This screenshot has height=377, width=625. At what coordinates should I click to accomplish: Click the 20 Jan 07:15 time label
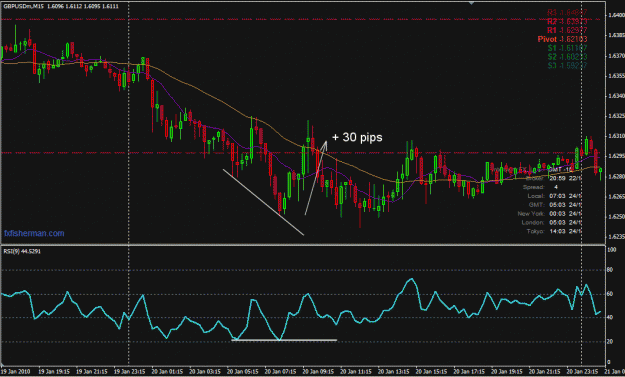tap(281, 371)
